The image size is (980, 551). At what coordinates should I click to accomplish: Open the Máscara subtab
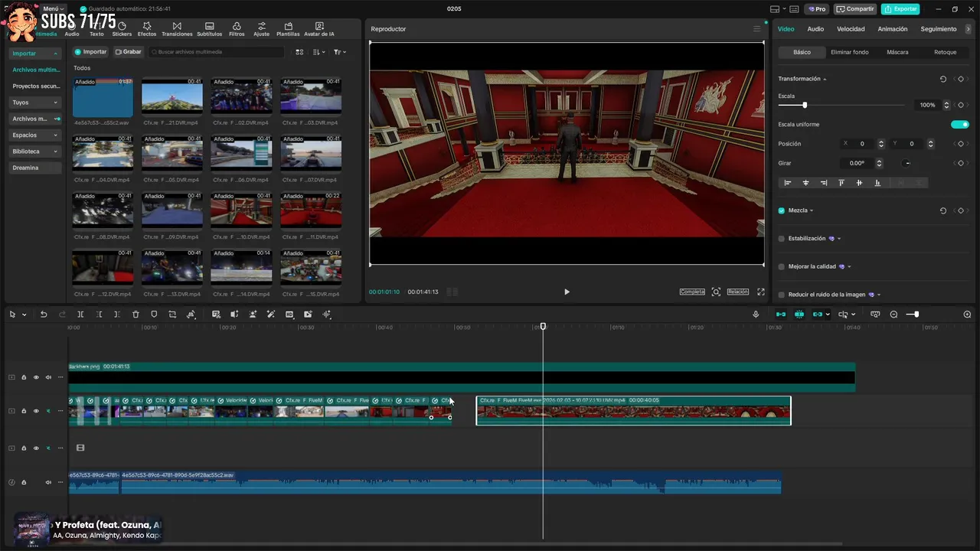click(x=897, y=52)
